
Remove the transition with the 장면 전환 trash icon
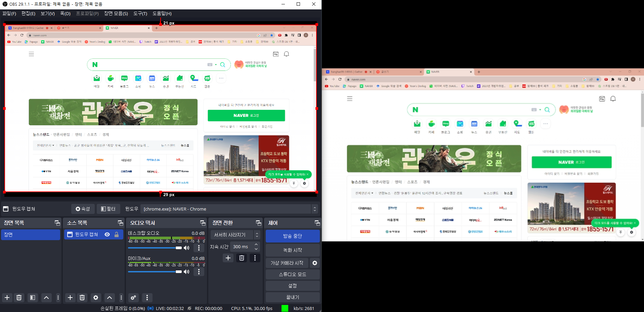pos(242,258)
